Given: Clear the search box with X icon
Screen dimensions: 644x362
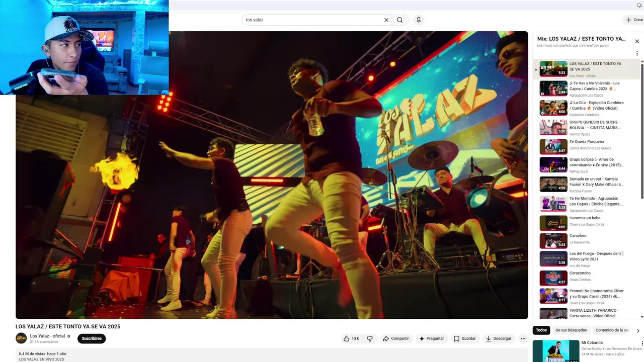Looking at the screenshot, I should [386, 20].
